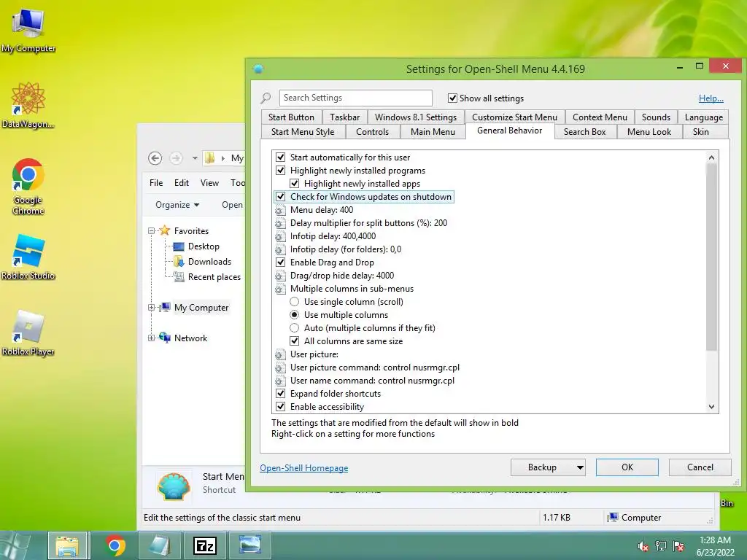
Task: Toggle Check for Windows updates on shutdown
Action: click(x=281, y=197)
